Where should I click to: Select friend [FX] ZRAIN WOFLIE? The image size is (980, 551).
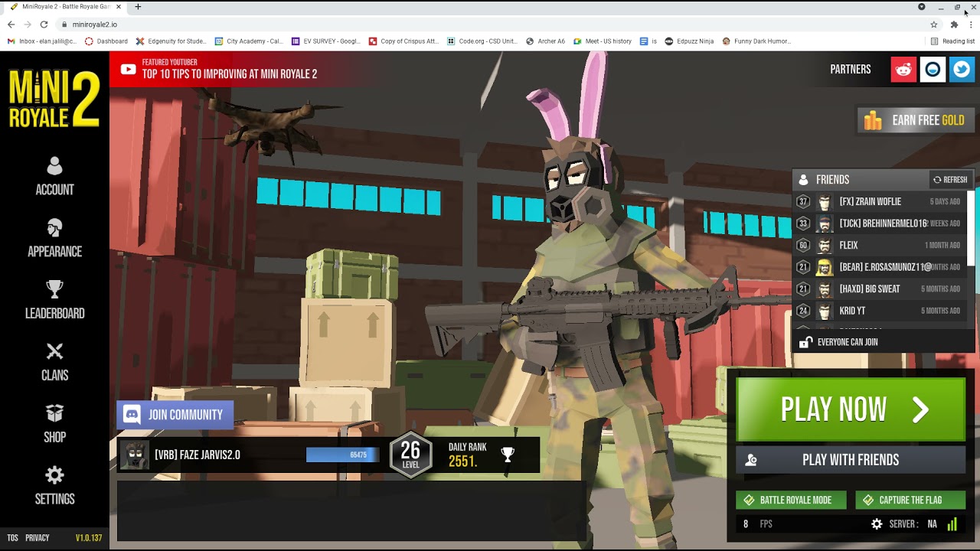click(x=880, y=202)
